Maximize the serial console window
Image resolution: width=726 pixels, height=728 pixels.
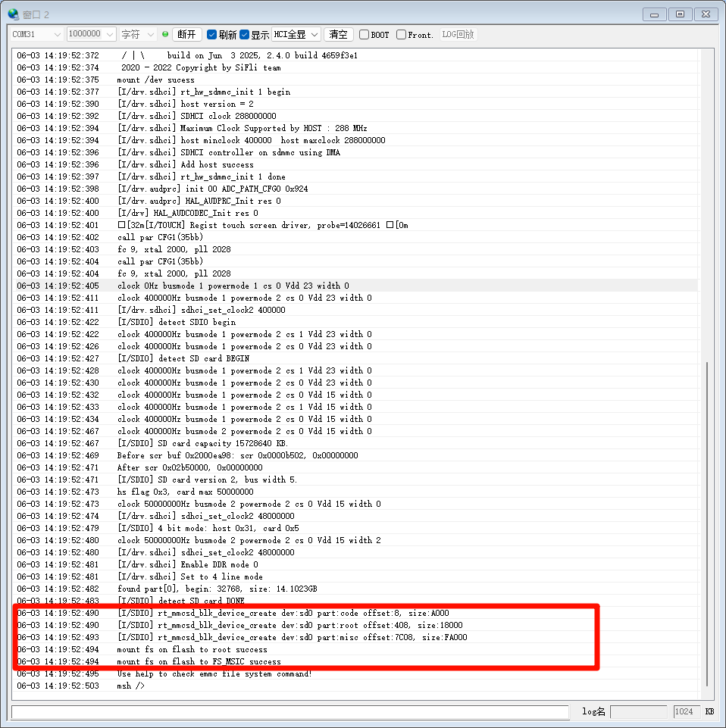(680, 14)
